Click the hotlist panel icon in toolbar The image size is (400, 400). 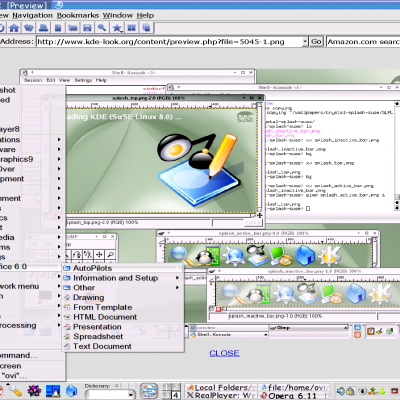coord(29,28)
